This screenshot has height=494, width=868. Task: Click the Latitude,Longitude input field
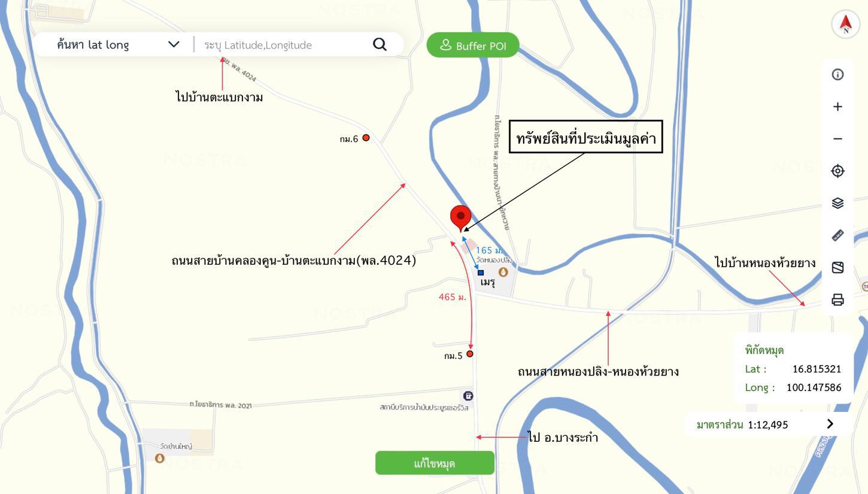(284, 45)
